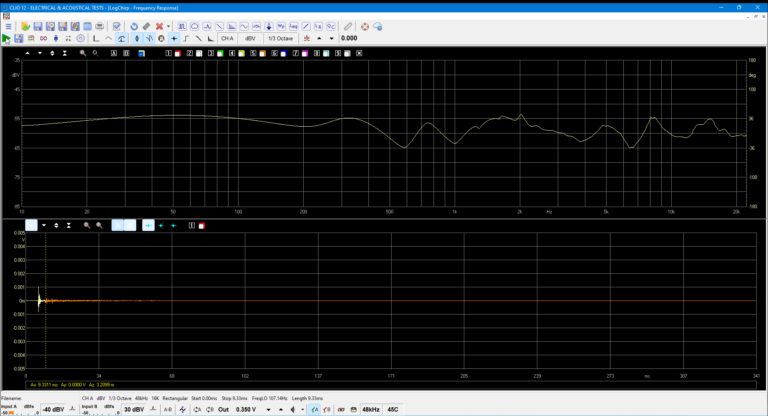Open the dBV units dropdown
Image resolution: width=768 pixels, height=416 pixels.
[x=250, y=39]
